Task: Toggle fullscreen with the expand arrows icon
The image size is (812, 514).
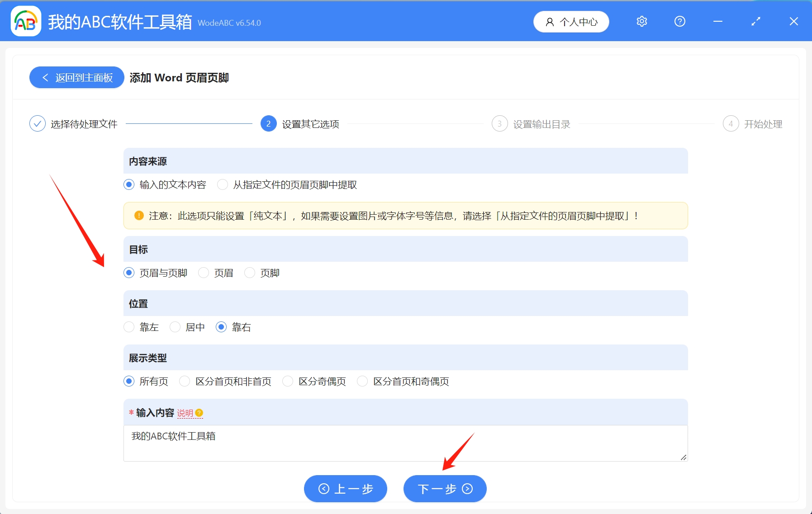Action: pos(755,21)
